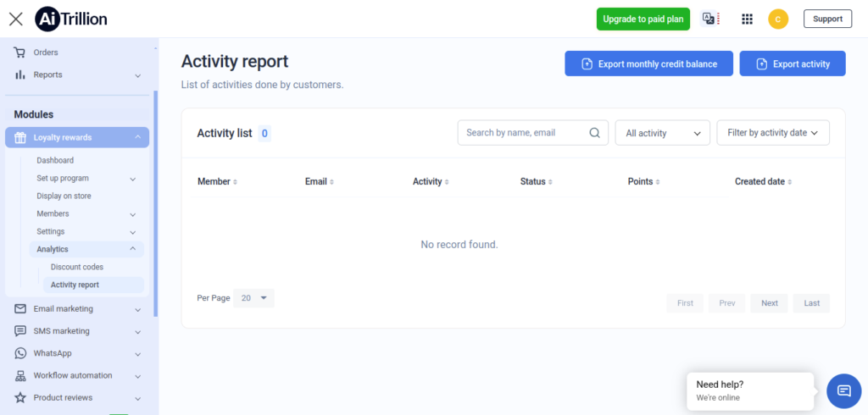Collapse the Loyalty rewards section chevron
This screenshot has height=415, width=868.
(138, 137)
